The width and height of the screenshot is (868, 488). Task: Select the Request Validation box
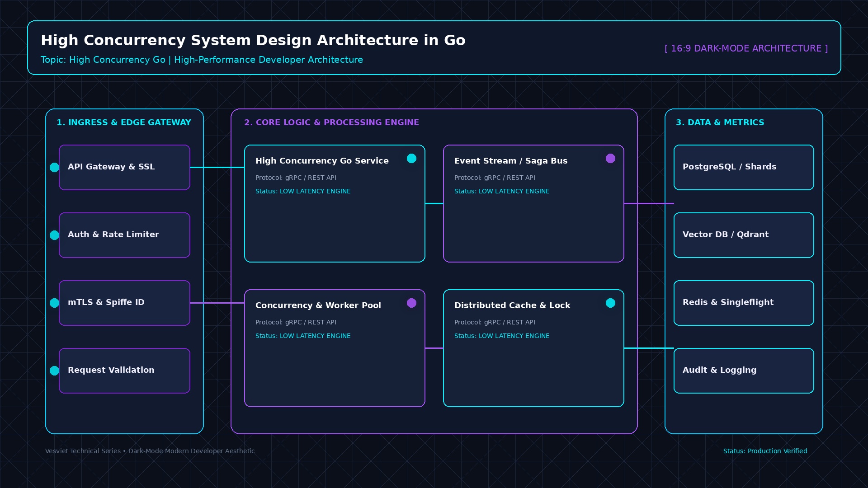tap(124, 371)
